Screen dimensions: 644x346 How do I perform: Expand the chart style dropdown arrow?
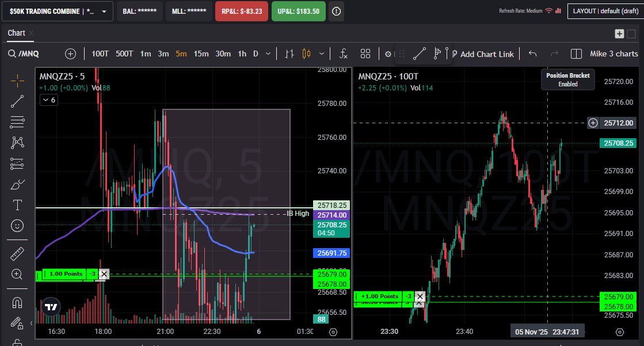[322, 54]
